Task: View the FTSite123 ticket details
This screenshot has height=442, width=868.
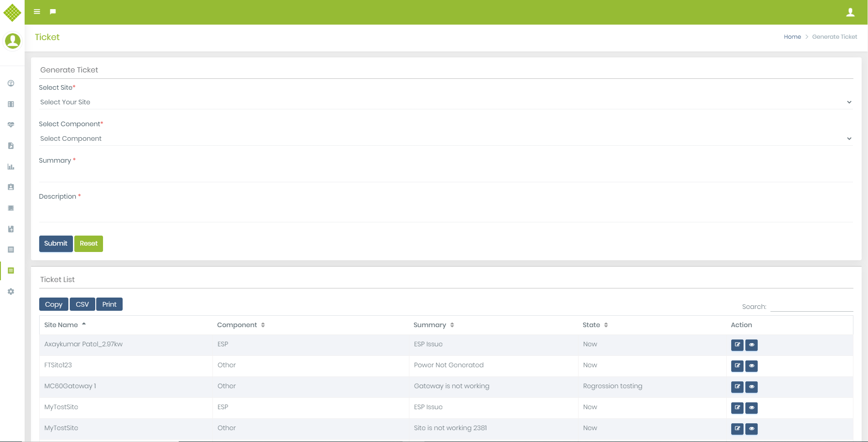Action: [x=751, y=366]
